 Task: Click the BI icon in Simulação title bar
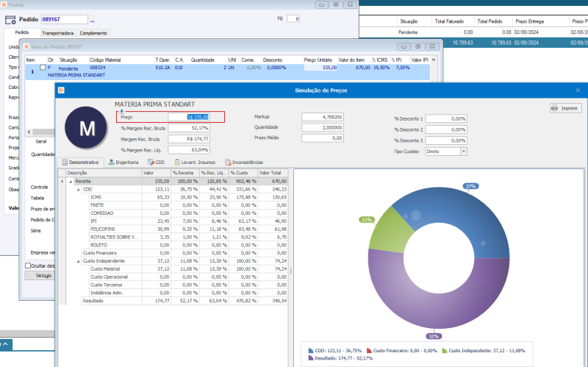[x=61, y=90]
